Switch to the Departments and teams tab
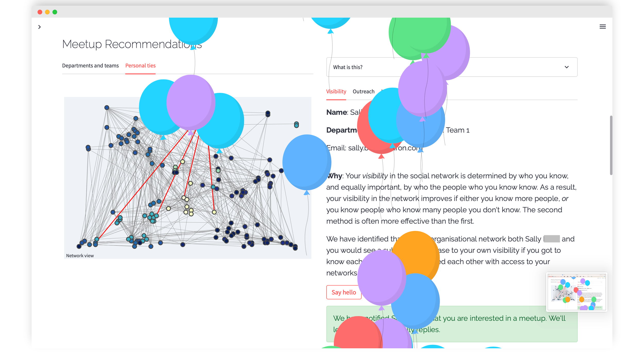 pos(90,66)
